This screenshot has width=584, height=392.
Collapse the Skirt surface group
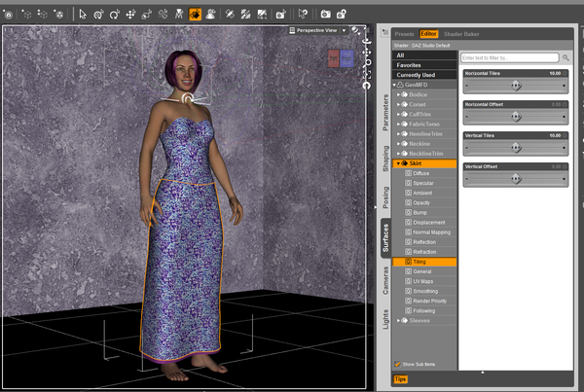tap(400, 162)
